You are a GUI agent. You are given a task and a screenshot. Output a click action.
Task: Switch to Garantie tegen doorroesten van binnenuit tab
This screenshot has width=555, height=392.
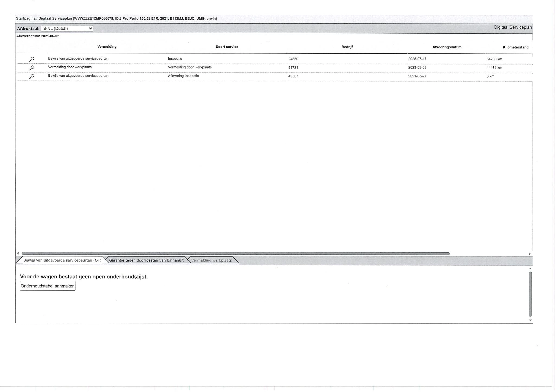[146, 260]
